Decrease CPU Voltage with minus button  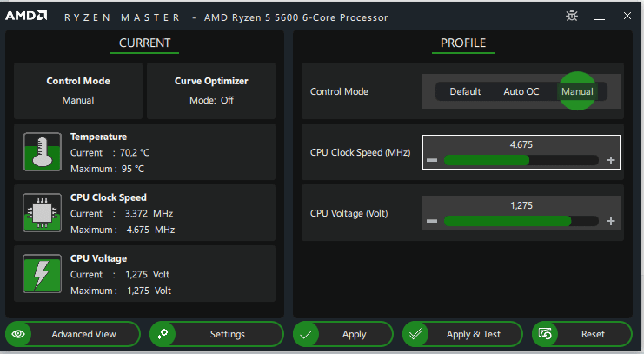pyautogui.click(x=432, y=221)
